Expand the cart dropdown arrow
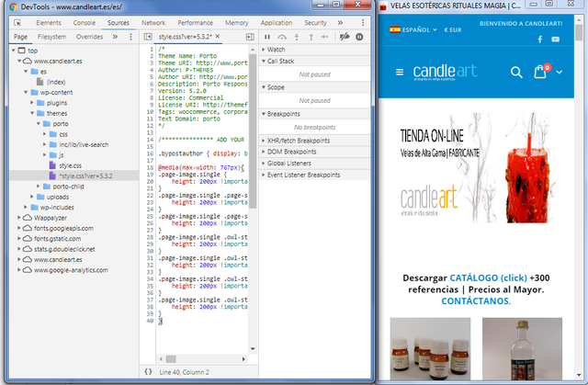 coord(560,72)
